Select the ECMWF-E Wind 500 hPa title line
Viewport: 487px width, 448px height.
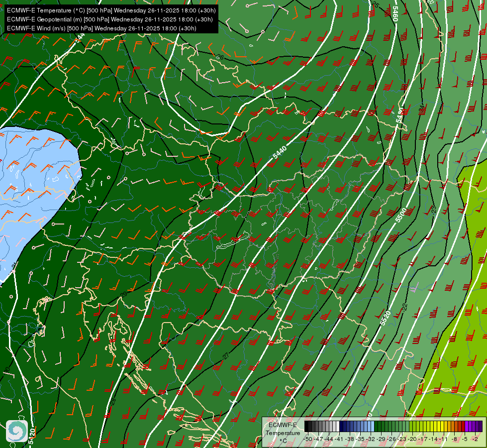[x=101, y=28]
